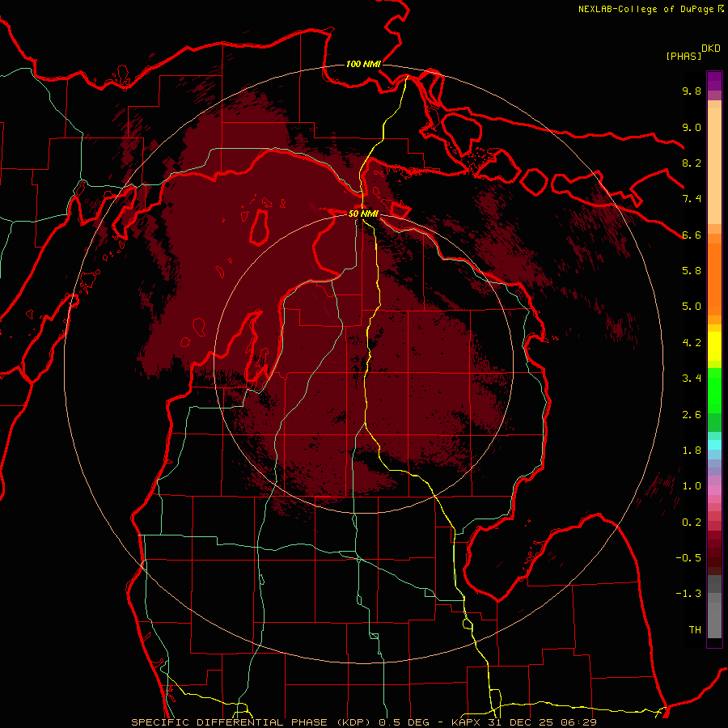
Task: Click the TH label on the scale
Action: (695, 630)
